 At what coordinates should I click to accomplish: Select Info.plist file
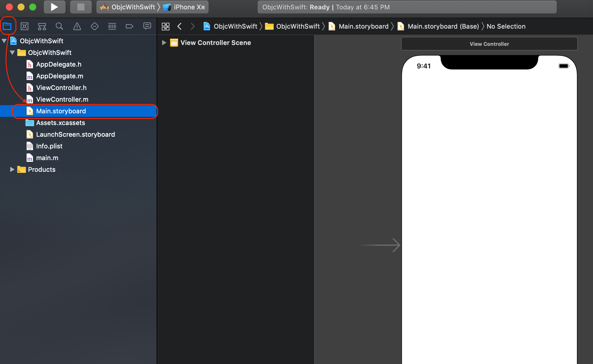tap(49, 146)
